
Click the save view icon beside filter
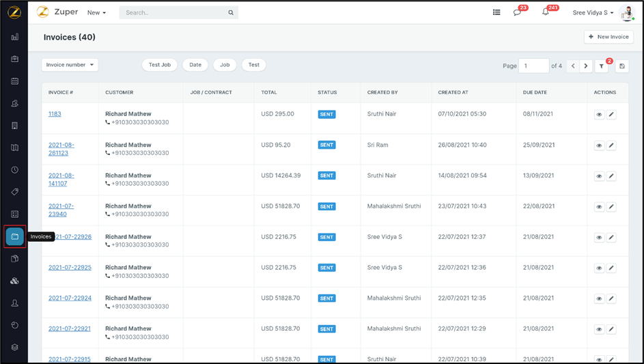[621, 66]
